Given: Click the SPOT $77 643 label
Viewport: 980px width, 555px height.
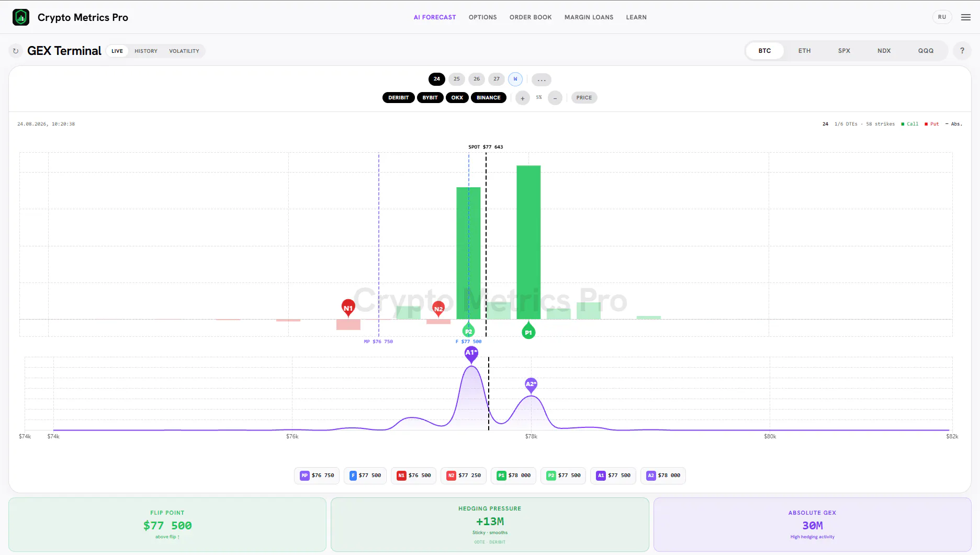Looking at the screenshot, I should coord(486,147).
